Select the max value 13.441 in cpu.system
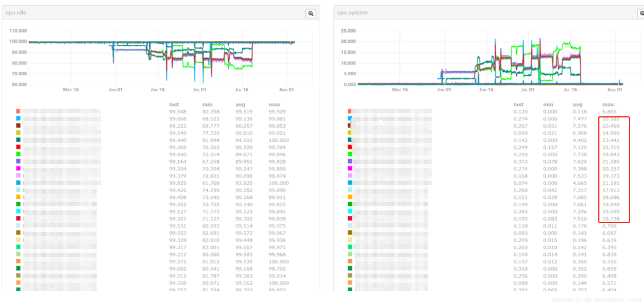The height and width of the screenshot is (306, 644). click(611, 140)
